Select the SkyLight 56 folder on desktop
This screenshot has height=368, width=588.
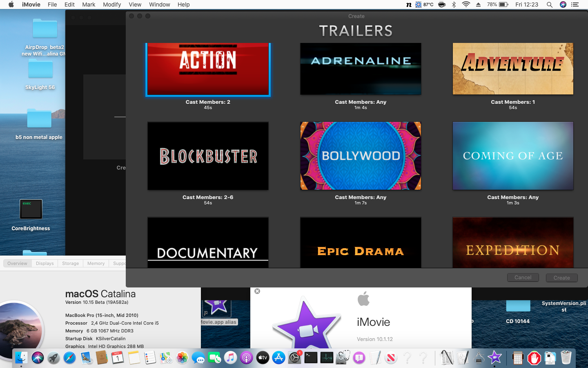click(40, 74)
